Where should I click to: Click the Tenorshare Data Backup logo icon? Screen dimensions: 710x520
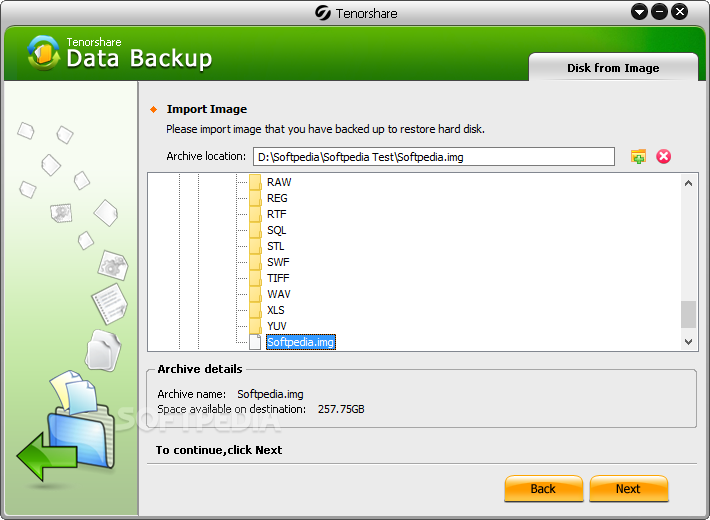coord(43,53)
